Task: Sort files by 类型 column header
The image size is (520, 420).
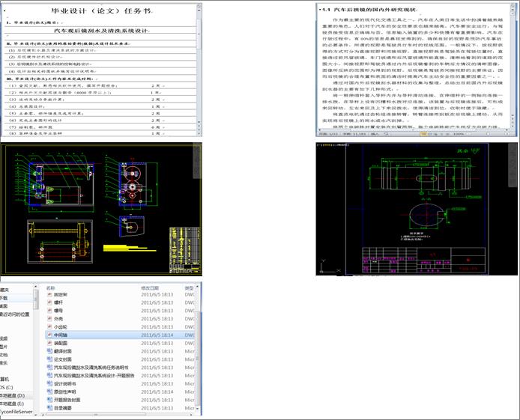Action: pos(190,287)
